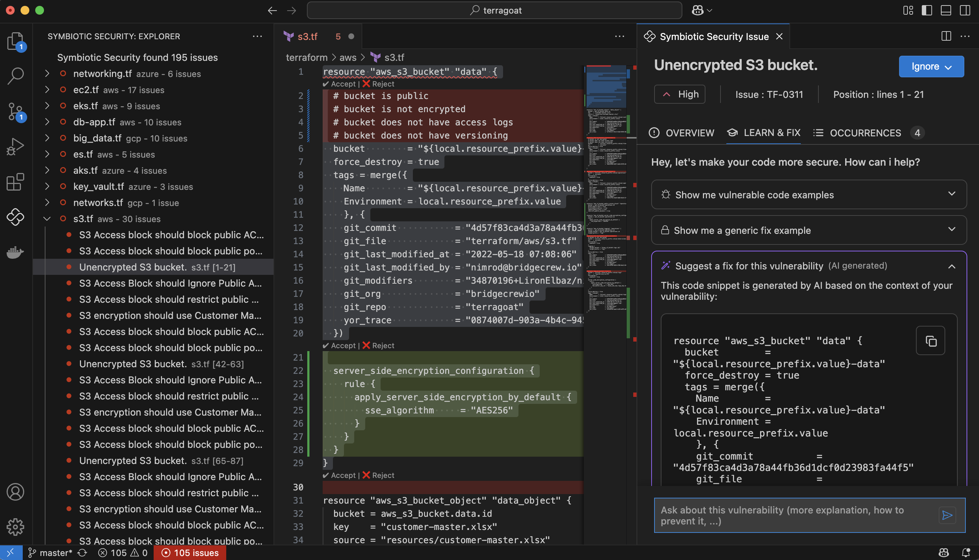
Task: Open Source Control view in activity bar
Action: pos(15,111)
